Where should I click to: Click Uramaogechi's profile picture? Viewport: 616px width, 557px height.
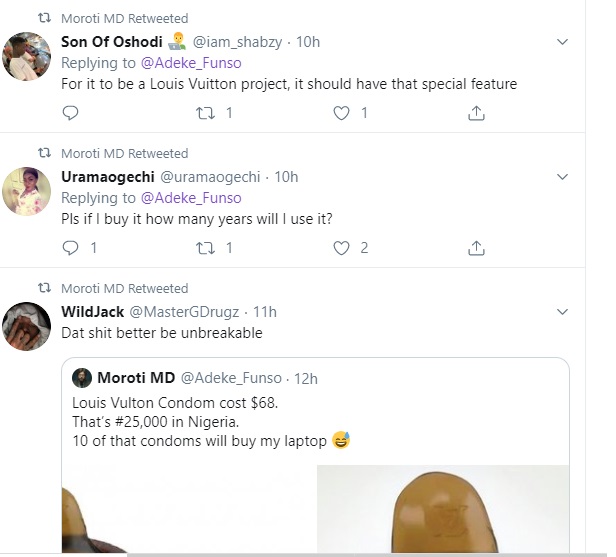(x=28, y=191)
